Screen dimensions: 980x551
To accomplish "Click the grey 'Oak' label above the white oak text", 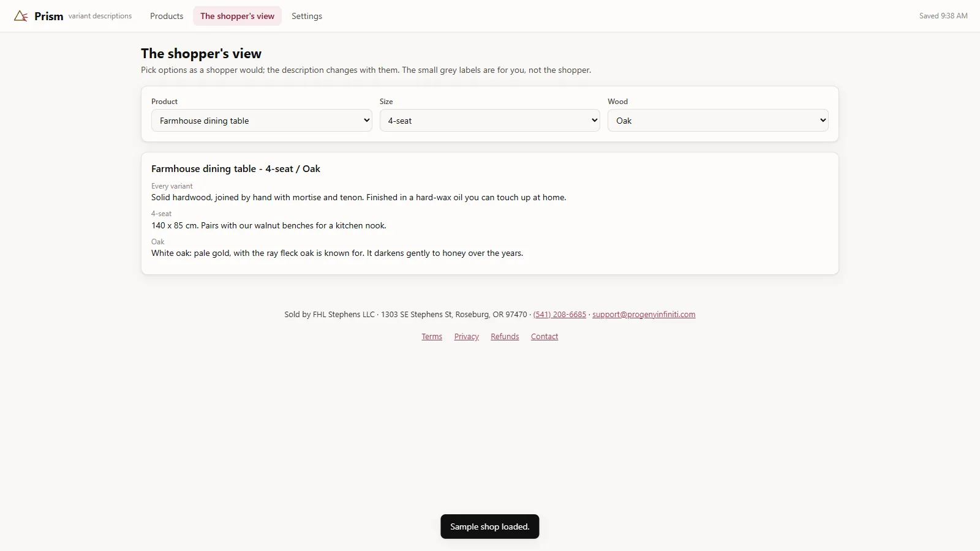I will point(158,242).
